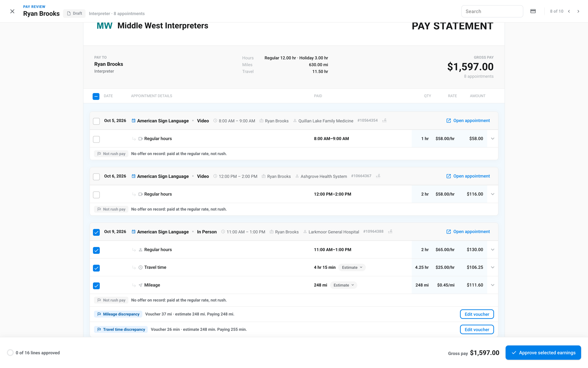This screenshot has width=588, height=368.
Task: Click the video camera icon on Oct 6 Regular hours
Action: coord(140,194)
